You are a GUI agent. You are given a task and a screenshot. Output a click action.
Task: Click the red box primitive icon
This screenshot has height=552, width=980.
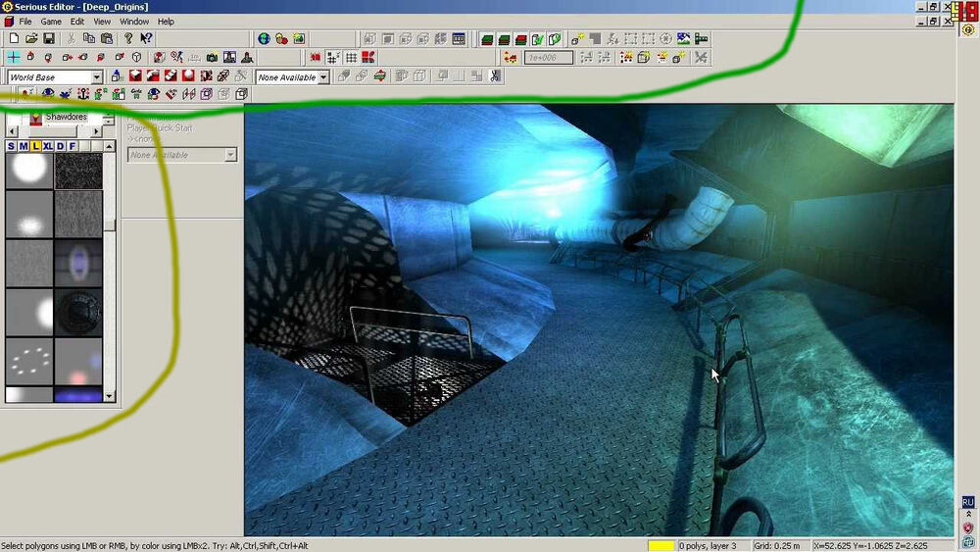(x=135, y=76)
